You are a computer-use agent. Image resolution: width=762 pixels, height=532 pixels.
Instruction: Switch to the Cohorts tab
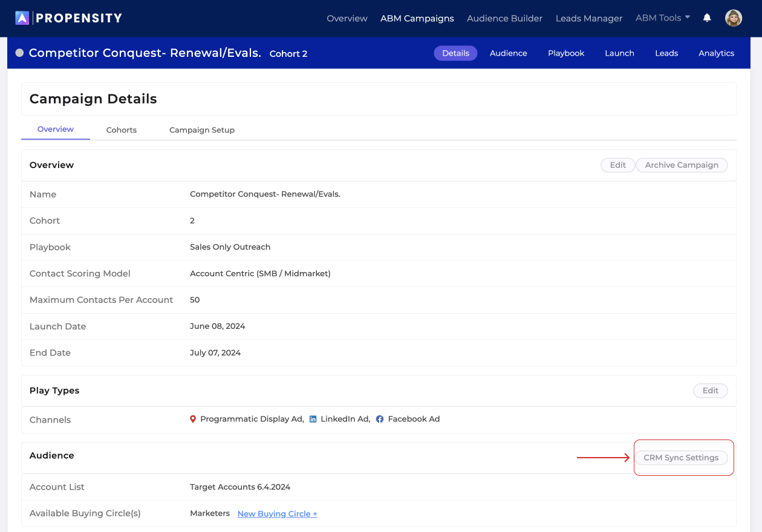[x=121, y=129]
